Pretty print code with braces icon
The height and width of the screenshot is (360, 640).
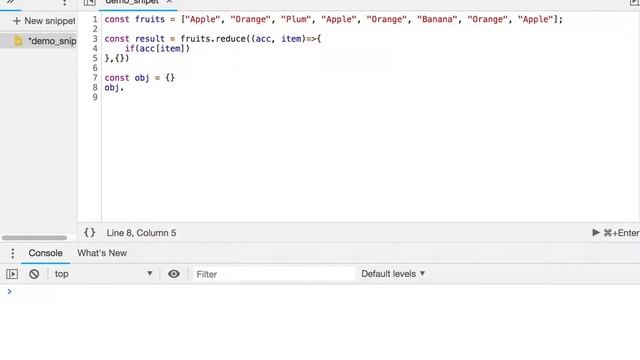tap(89, 233)
